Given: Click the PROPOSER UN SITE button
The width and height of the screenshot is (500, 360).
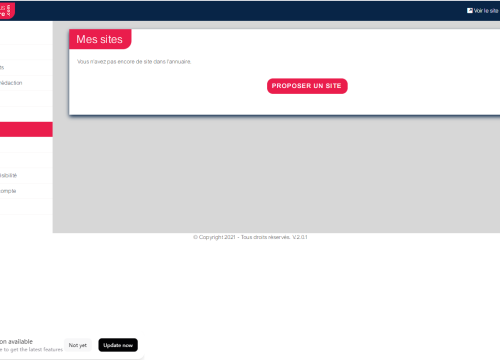Looking at the screenshot, I should [307, 86].
